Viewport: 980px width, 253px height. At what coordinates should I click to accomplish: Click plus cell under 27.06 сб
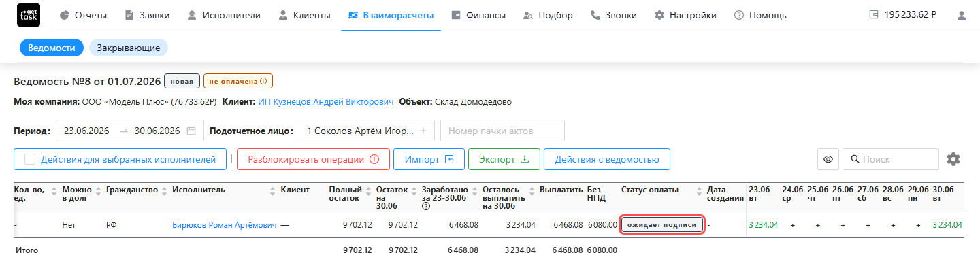pyautogui.click(x=868, y=225)
